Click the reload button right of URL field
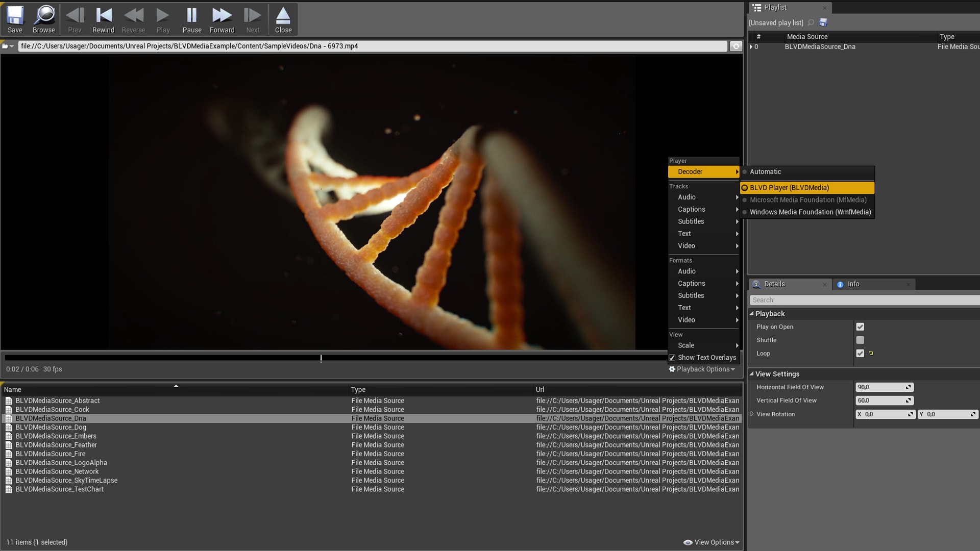The image size is (980, 551). pos(736,46)
